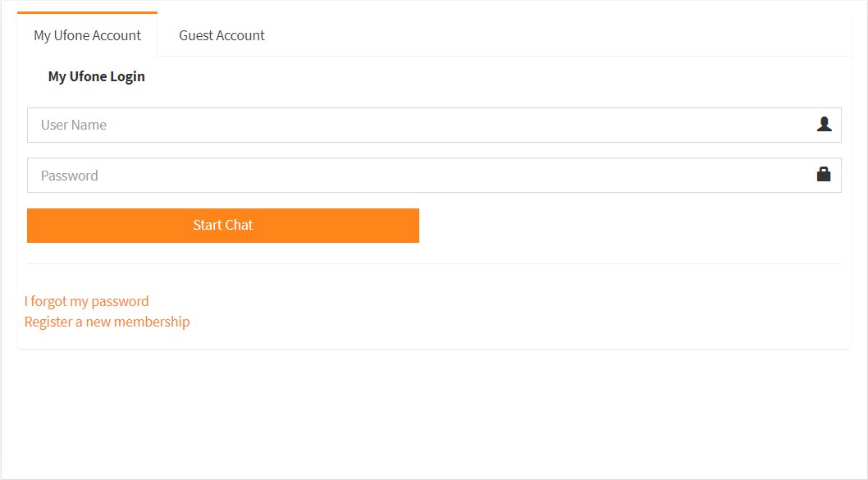
Task: Click the user silhouette icon in User Name field
Action: pos(824,124)
